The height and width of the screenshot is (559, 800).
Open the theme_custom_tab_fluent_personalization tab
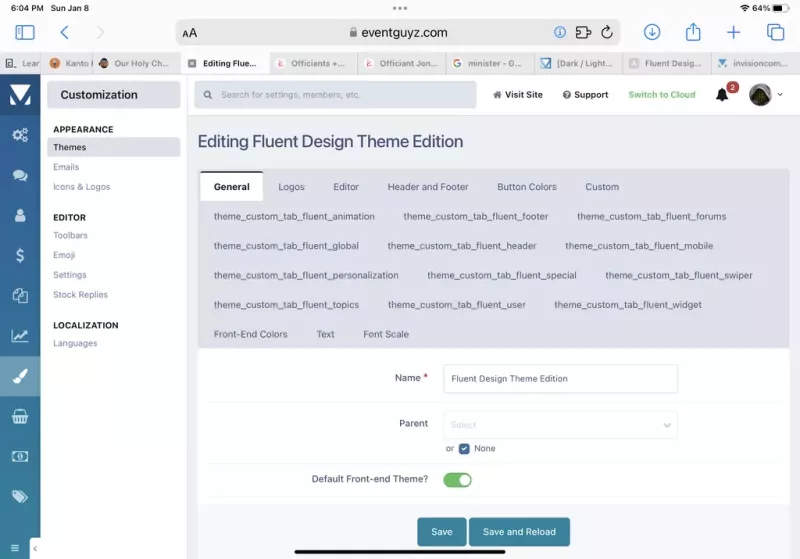tap(306, 275)
